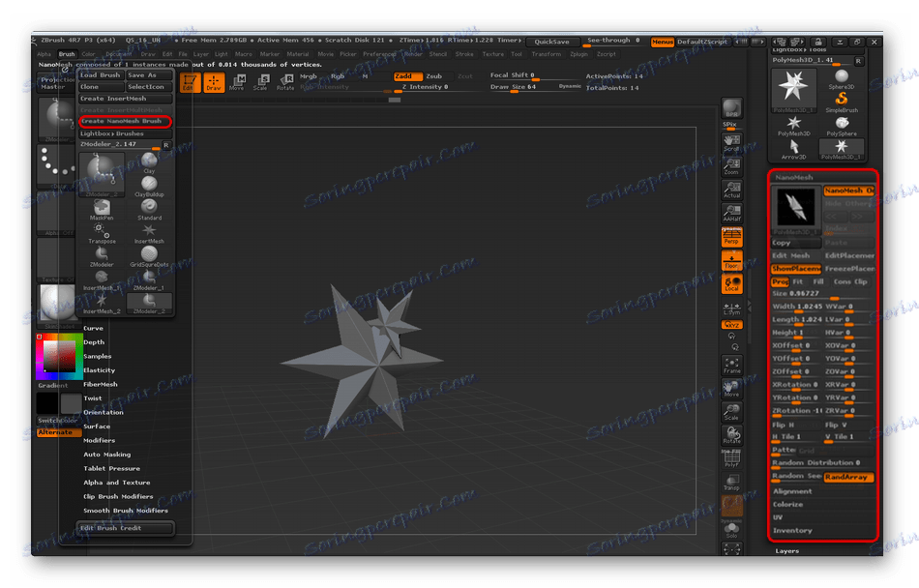The image size is (919, 588).
Task: Activate the Frame view icon
Action: pos(731,365)
